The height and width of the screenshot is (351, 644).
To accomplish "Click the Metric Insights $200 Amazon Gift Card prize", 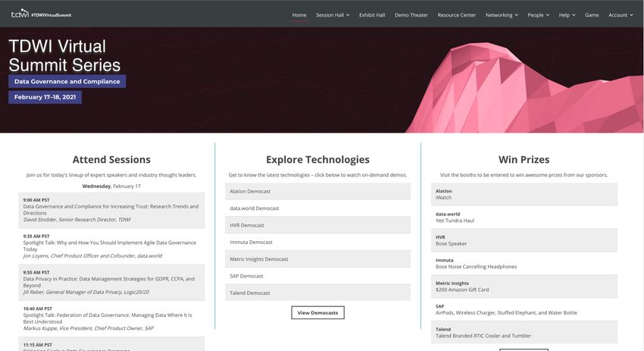I will (x=524, y=287).
